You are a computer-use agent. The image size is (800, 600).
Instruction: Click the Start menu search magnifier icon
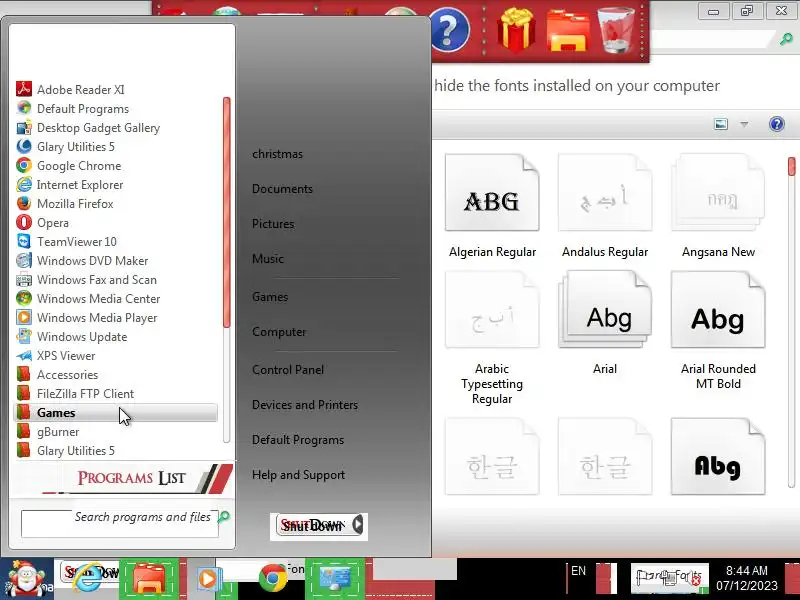pyautogui.click(x=223, y=517)
